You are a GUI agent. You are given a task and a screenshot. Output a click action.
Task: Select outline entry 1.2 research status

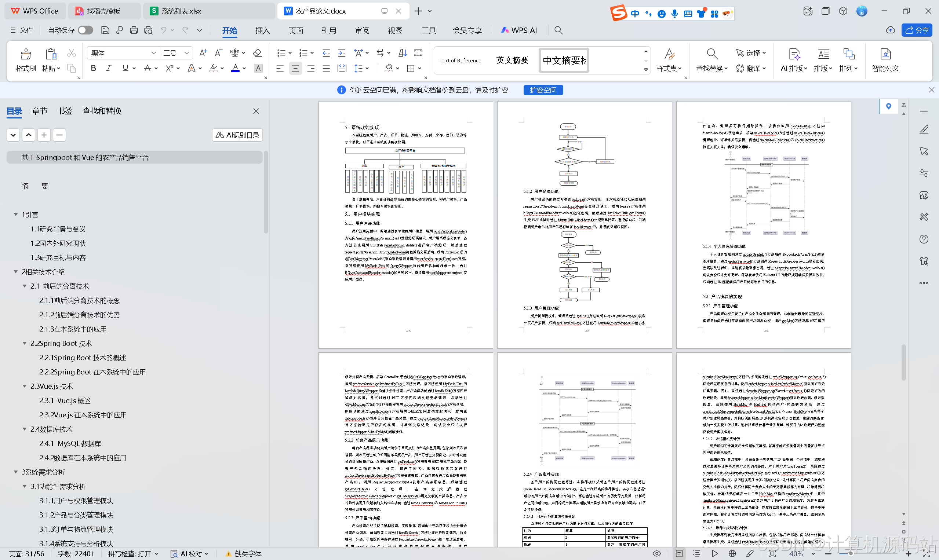coord(58,244)
